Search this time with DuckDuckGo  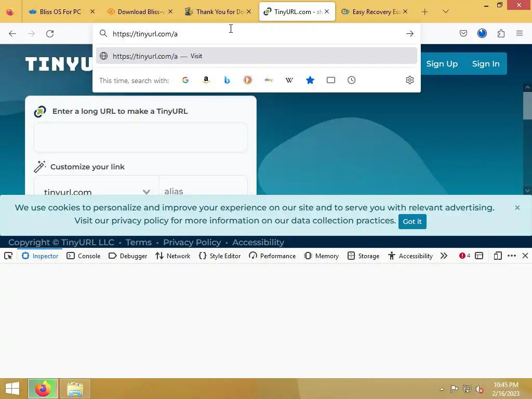(248, 80)
